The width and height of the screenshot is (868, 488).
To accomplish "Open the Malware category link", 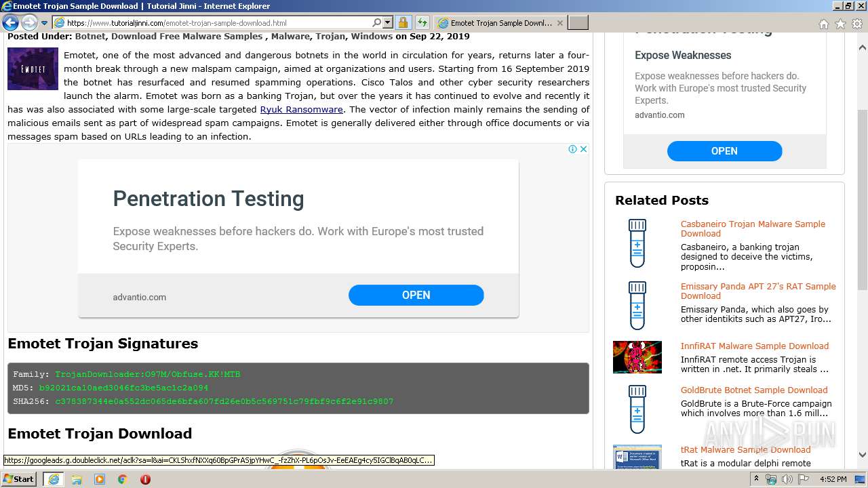I will (290, 36).
